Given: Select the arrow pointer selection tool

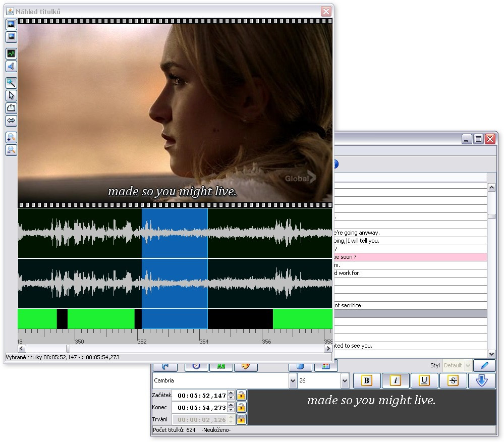Looking at the screenshot, I should pos(11,95).
